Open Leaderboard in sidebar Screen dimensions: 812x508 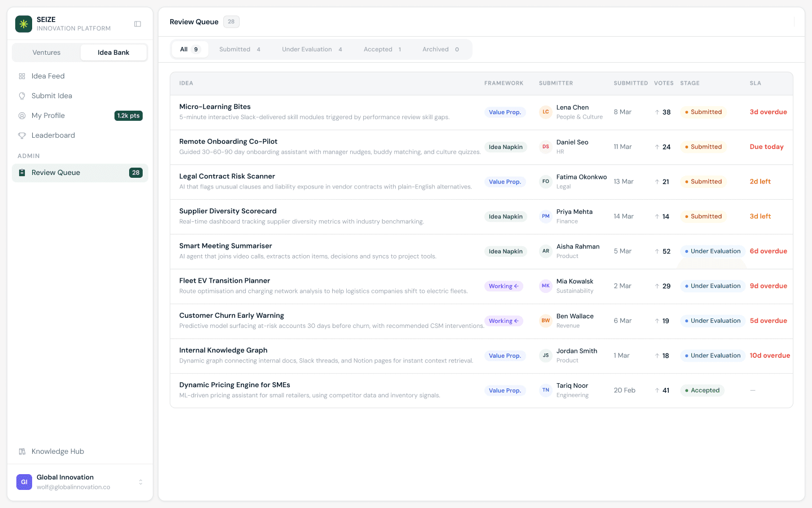(x=80, y=135)
